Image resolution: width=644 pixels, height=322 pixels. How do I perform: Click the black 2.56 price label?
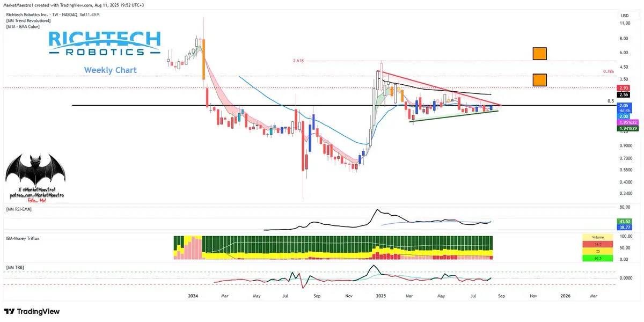coord(624,94)
